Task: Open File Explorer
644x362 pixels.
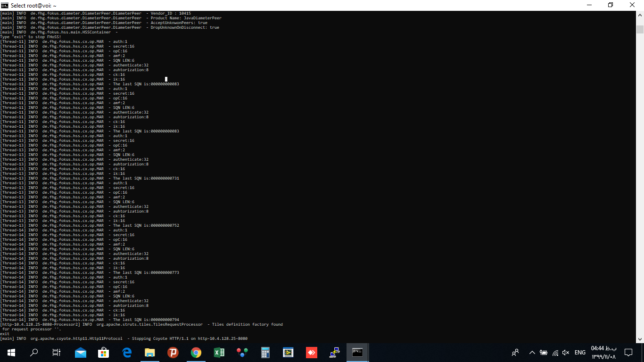Action: [150, 352]
